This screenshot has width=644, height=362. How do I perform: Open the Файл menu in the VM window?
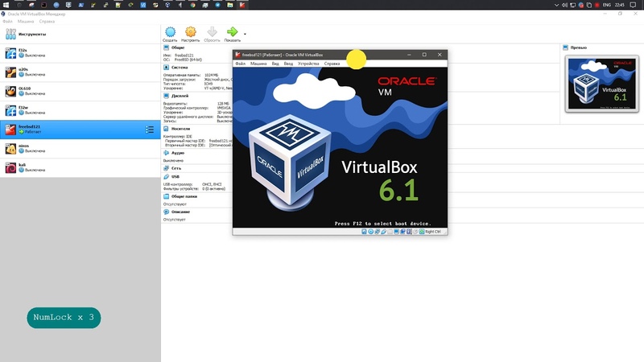click(240, 64)
